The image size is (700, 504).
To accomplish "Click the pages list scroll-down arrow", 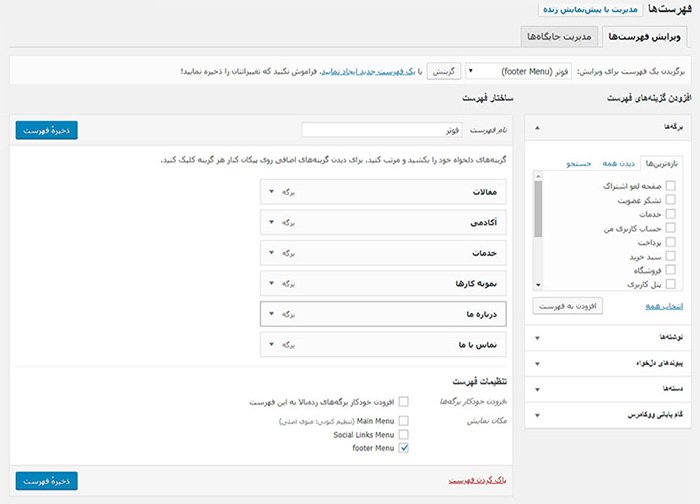I will [x=538, y=285].
